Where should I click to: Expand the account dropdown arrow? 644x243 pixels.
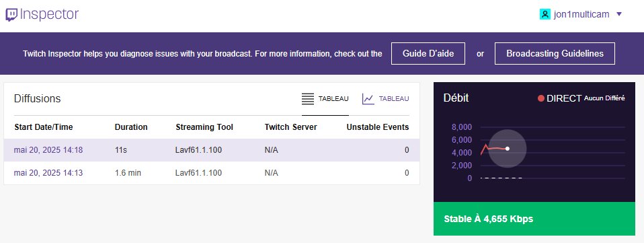point(619,14)
